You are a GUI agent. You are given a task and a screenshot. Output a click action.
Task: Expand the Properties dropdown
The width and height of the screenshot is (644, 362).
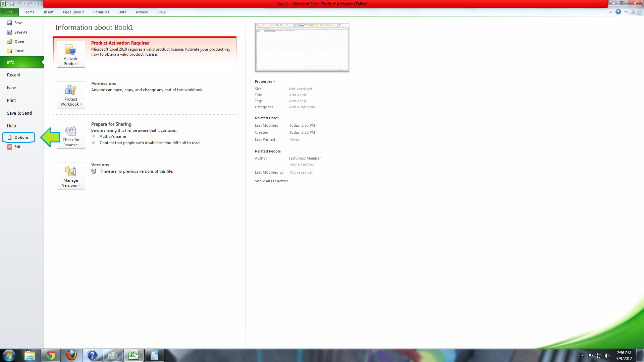265,81
